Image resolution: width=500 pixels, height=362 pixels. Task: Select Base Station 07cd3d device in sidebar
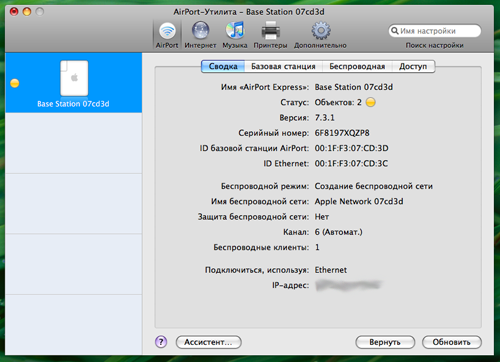pos(73,83)
